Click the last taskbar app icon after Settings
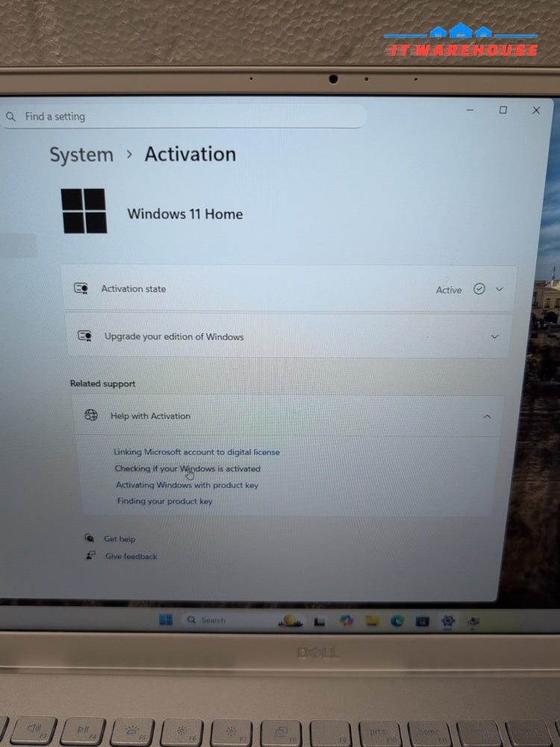The height and width of the screenshot is (747, 560). [473, 622]
